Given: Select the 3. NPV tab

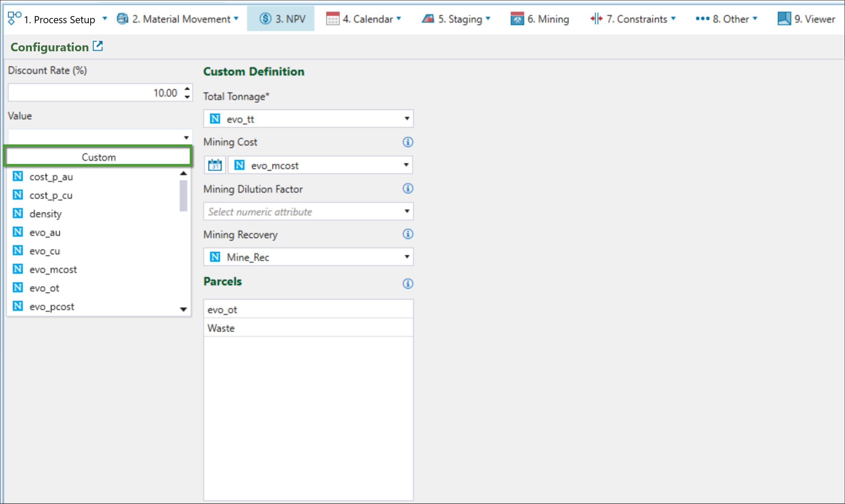Looking at the screenshot, I should [x=282, y=19].
